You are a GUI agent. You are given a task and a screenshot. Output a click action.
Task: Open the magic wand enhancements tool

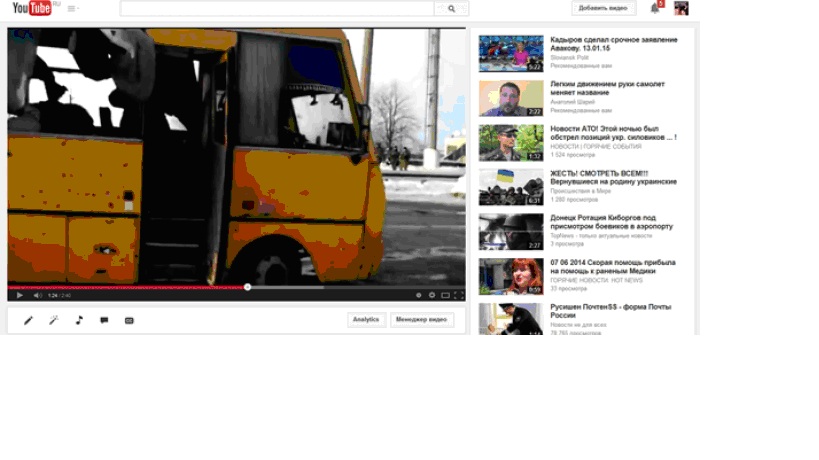(54, 320)
